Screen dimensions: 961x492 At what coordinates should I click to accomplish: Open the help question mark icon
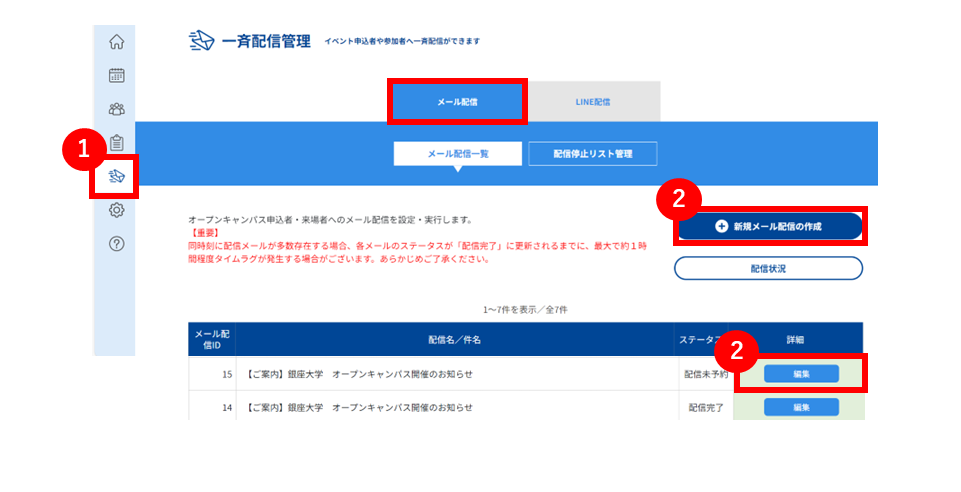point(116,244)
